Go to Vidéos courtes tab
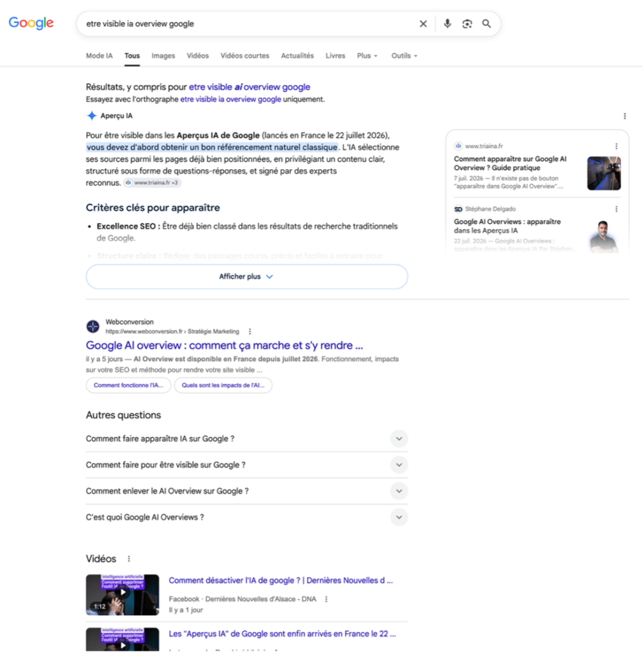 point(246,56)
